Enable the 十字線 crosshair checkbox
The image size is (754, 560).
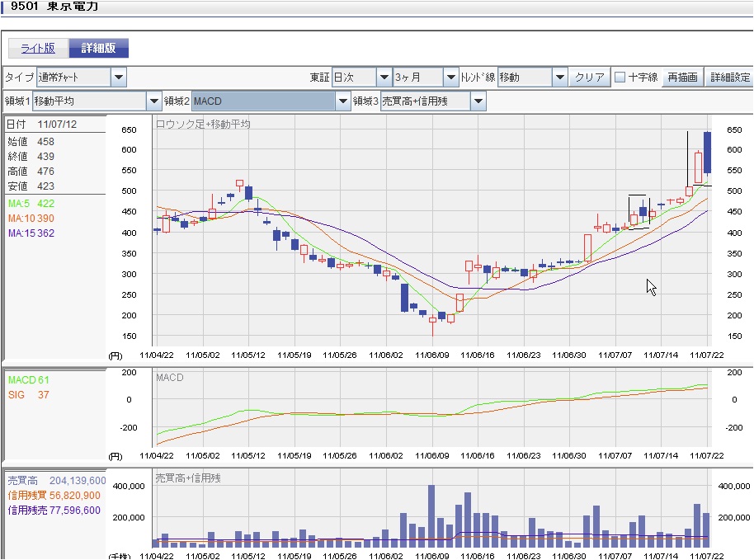pos(620,78)
